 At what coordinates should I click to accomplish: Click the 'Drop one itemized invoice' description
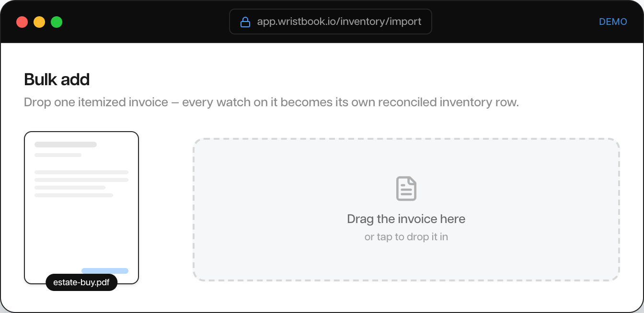click(x=271, y=102)
